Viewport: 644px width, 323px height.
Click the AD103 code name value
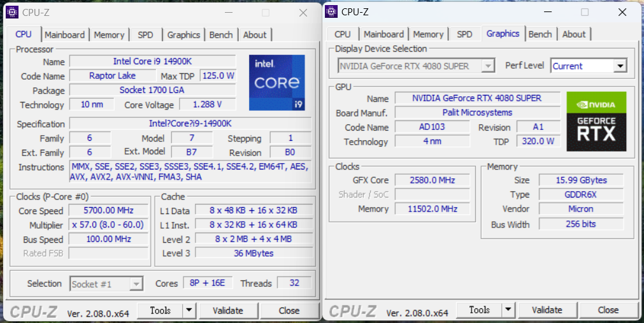tap(432, 127)
